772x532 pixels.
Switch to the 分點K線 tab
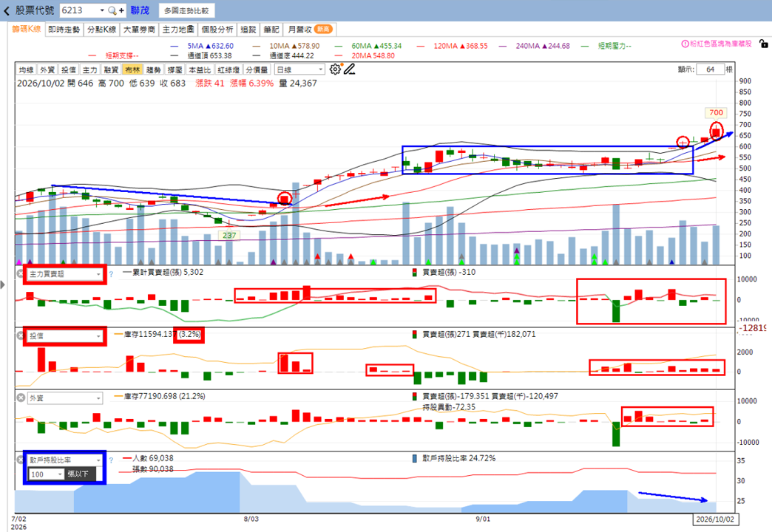(101, 30)
